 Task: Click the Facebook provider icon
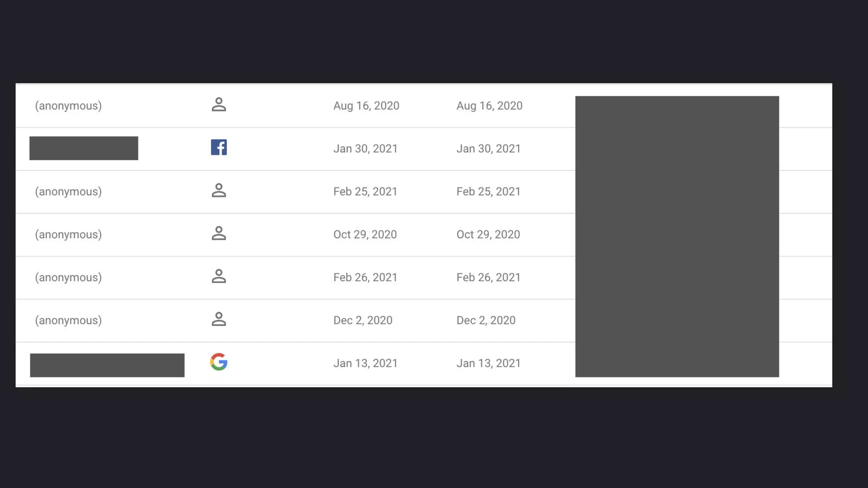(x=219, y=147)
